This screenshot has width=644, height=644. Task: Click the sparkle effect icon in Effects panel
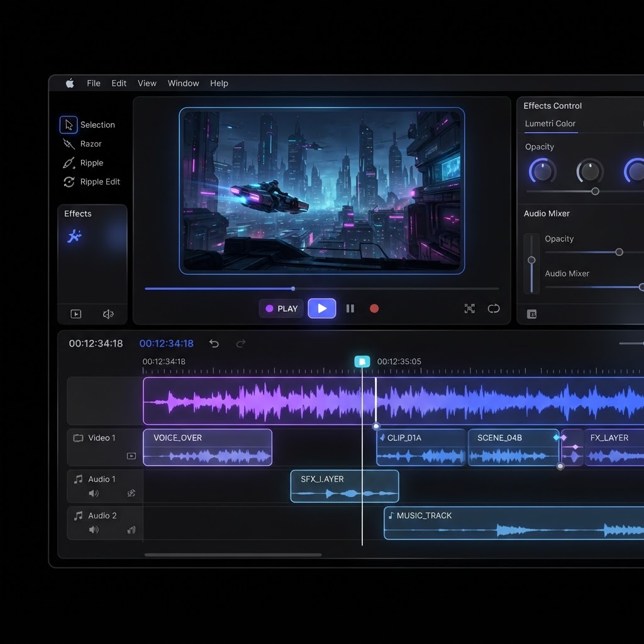coord(74,236)
